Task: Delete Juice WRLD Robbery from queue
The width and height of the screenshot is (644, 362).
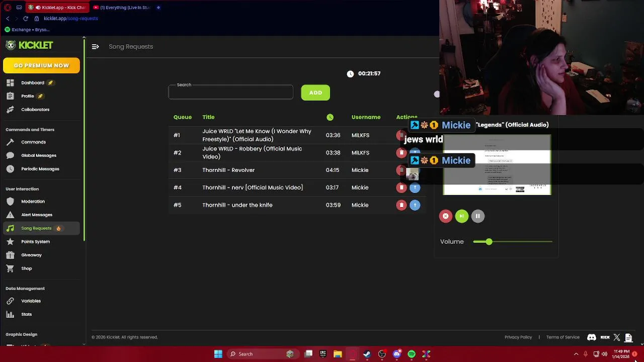Action: point(401,152)
